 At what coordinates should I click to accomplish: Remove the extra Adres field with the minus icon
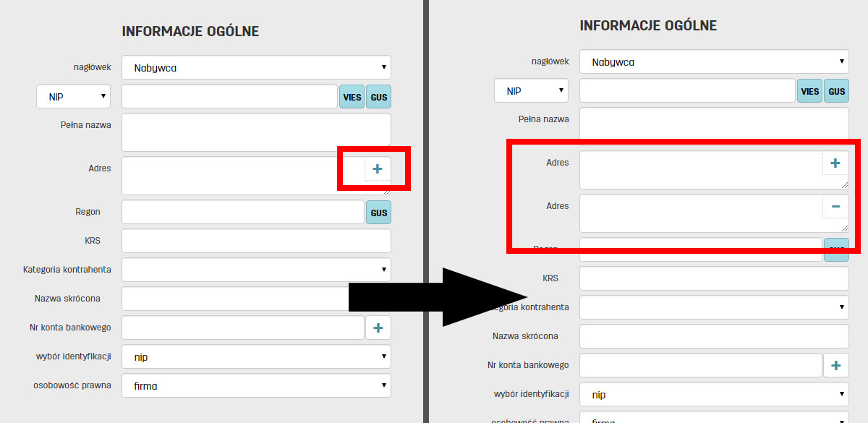pyautogui.click(x=835, y=206)
